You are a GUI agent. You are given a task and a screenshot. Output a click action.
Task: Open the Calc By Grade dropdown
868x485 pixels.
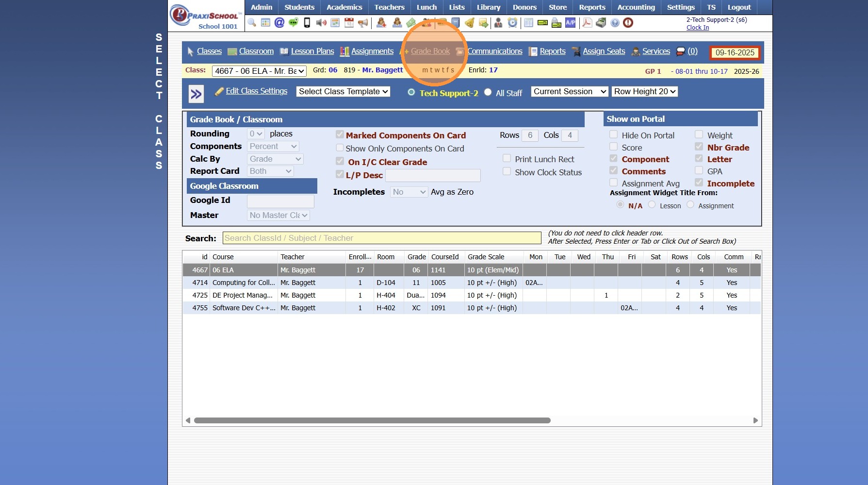[x=275, y=159]
